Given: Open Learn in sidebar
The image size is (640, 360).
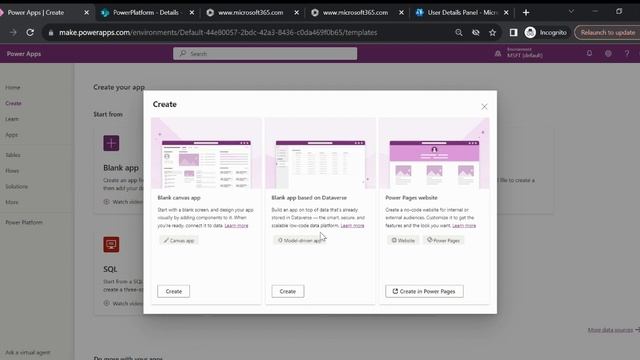Looking at the screenshot, I should pyautogui.click(x=12, y=119).
